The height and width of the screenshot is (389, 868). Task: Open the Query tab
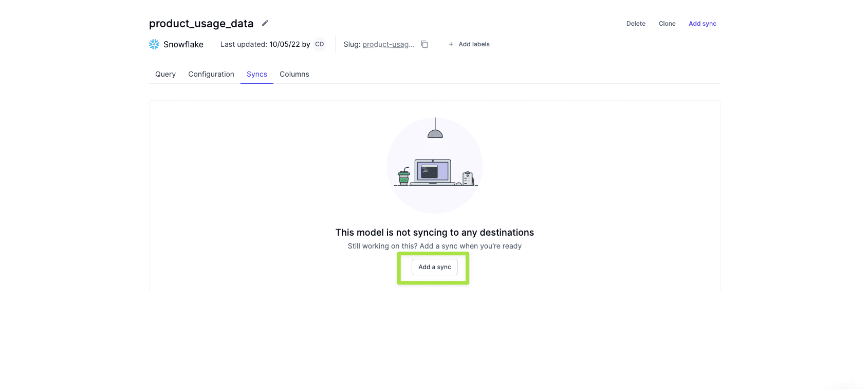click(x=165, y=74)
